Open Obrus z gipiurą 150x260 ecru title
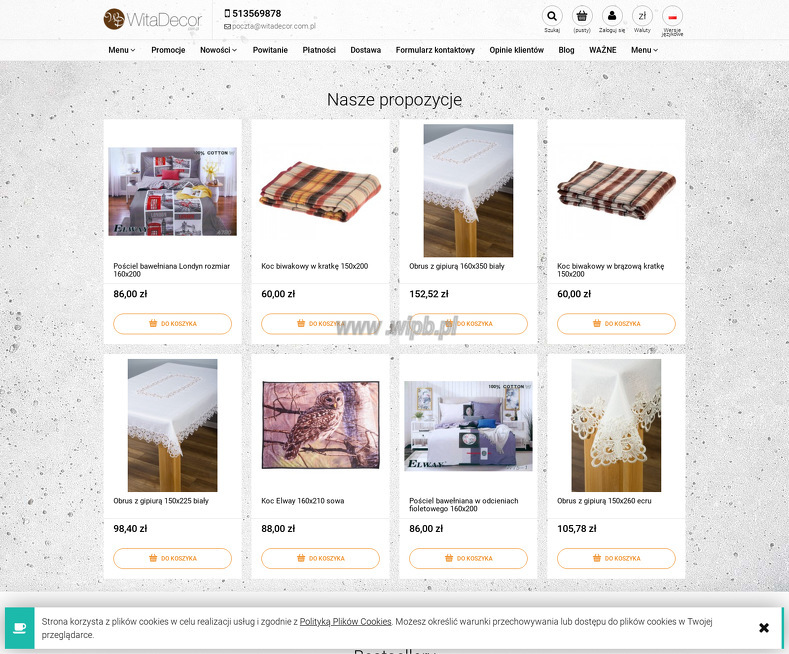 [x=604, y=501]
